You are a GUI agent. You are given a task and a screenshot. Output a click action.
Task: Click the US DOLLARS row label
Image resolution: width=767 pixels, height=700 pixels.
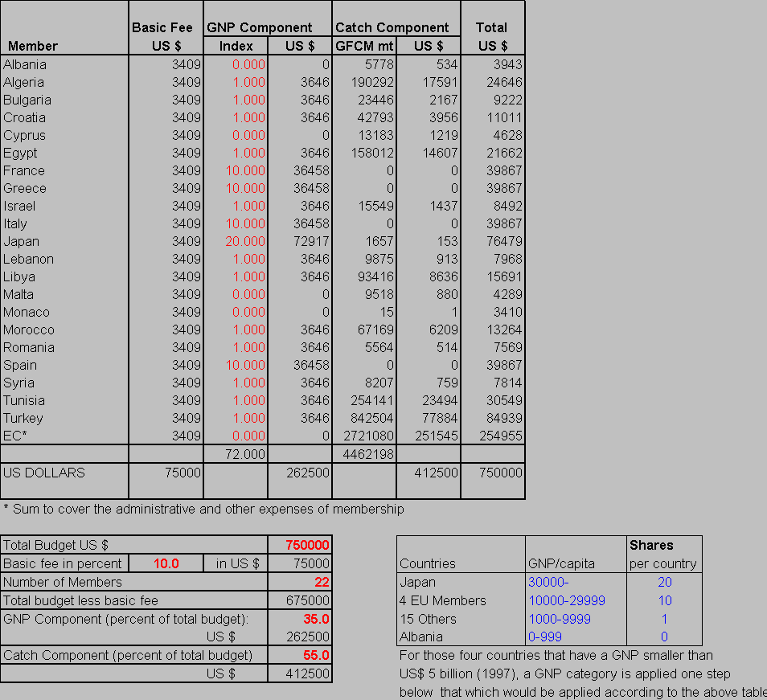click(x=44, y=473)
